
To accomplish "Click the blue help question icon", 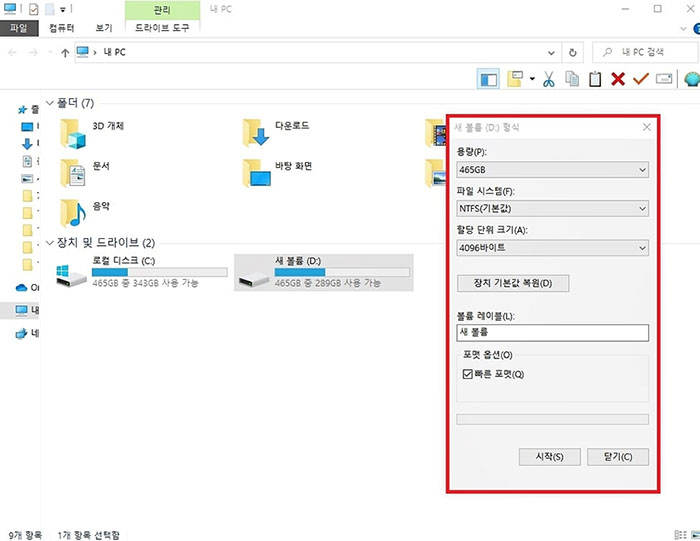I will click(x=696, y=29).
